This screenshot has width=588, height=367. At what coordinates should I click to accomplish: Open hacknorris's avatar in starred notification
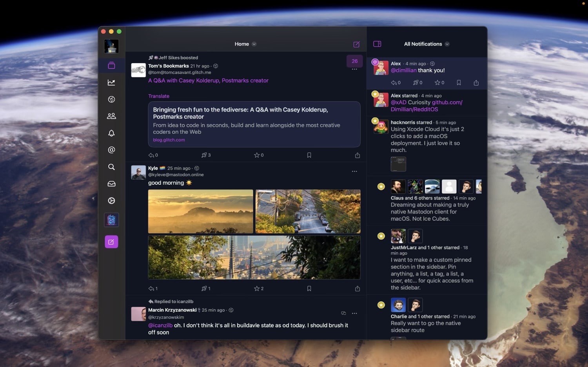pos(381,126)
